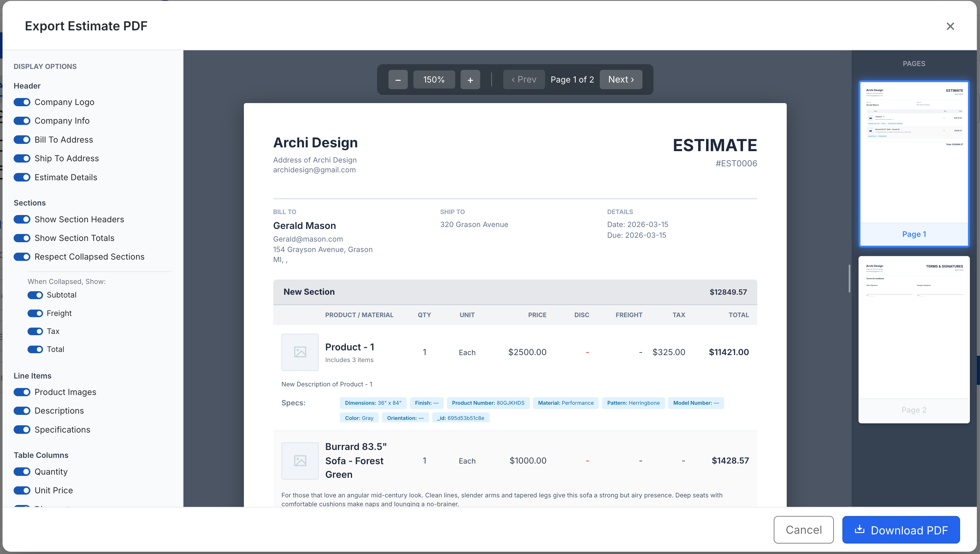Image resolution: width=980 pixels, height=554 pixels.
Task: Toggle the Estimate Details switch
Action: pyautogui.click(x=22, y=177)
